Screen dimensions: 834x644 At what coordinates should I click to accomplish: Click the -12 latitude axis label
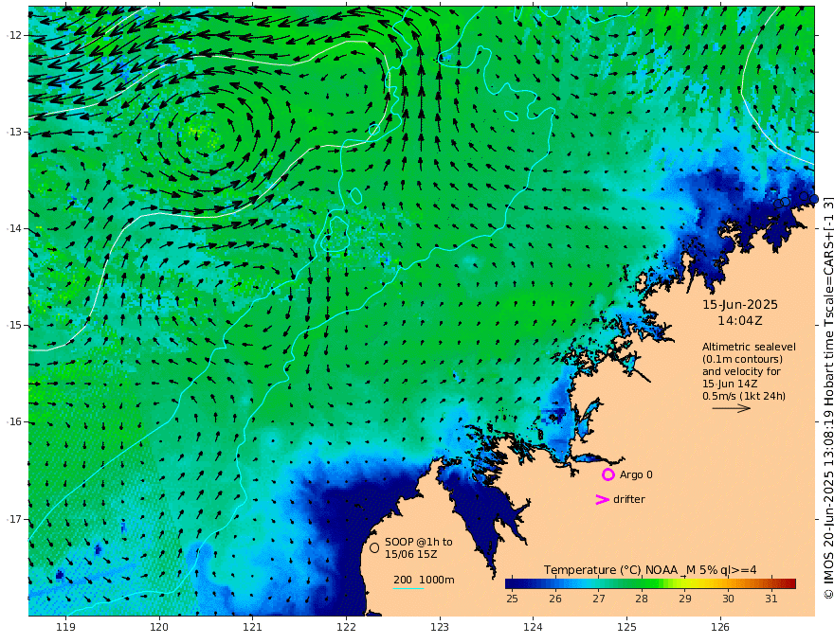click(x=14, y=35)
